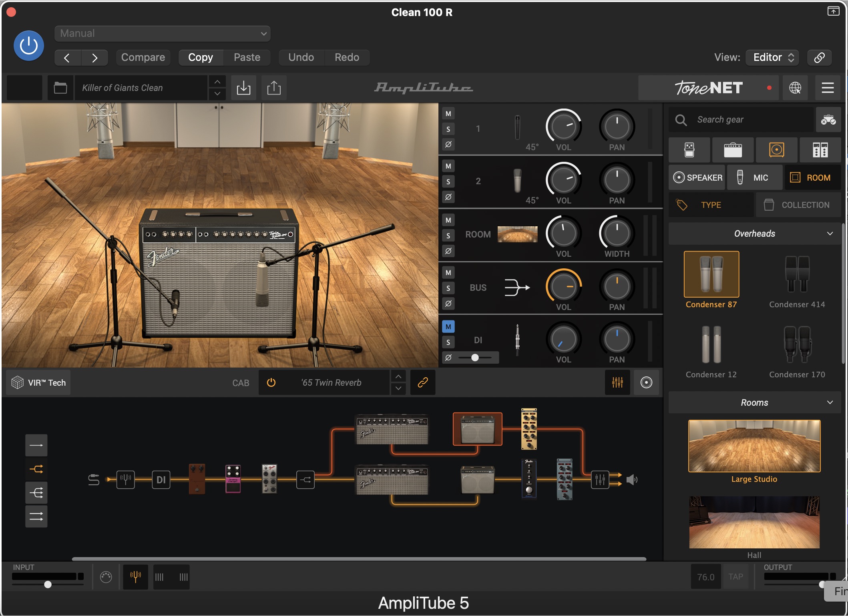
Task: Click the input routing loop icon
Action: (x=94, y=479)
